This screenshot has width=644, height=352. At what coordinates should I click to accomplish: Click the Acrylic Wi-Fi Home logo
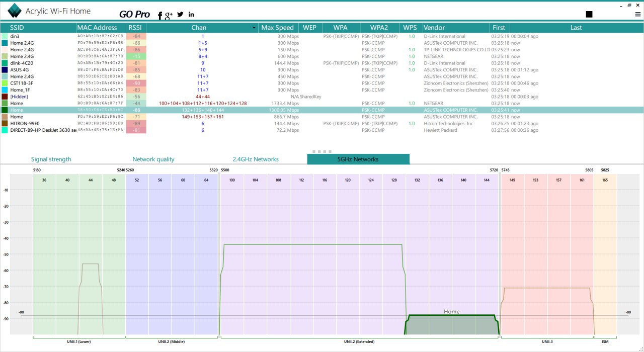coord(15,11)
